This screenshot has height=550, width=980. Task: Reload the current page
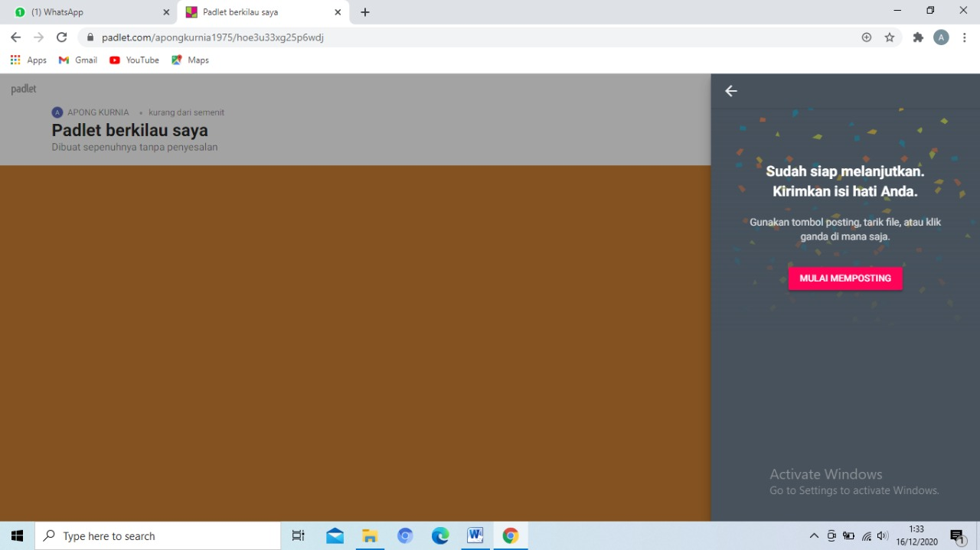pyautogui.click(x=62, y=37)
